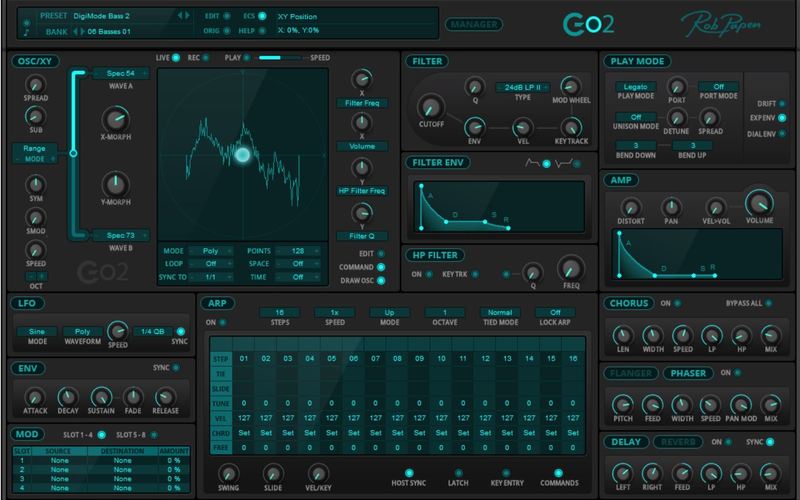The image size is (800, 500).
Task: Open XY POINTS 128 dropdown
Action: [x=298, y=251]
